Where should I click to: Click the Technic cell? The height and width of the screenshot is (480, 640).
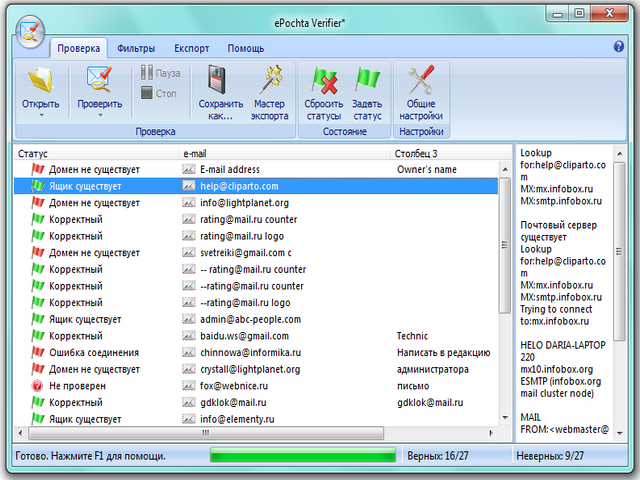[412, 336]
